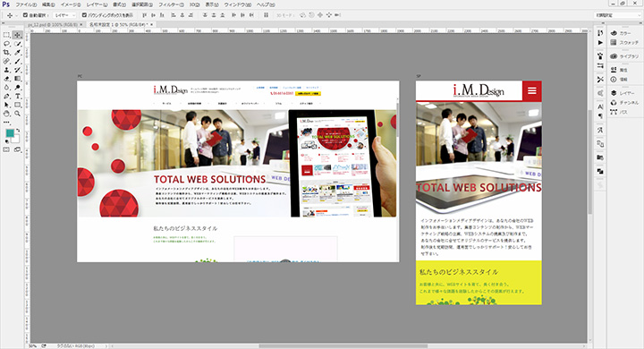Toggle the 自動選択 (Auto-Select) checkbox
Screen dimensions: 644x349
pos(25,15)
